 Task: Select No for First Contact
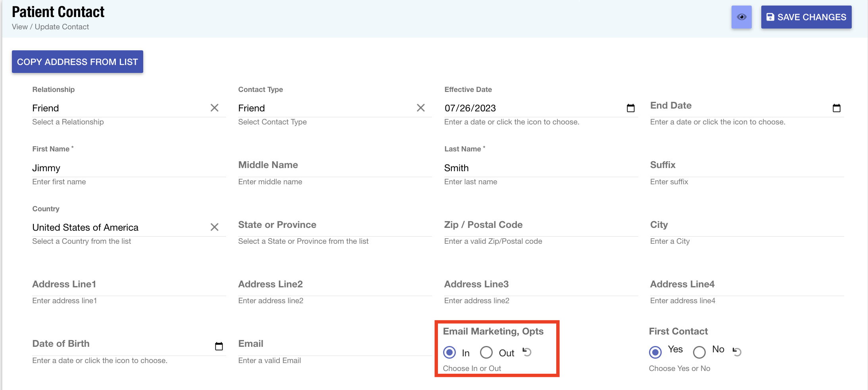[699, 352]
